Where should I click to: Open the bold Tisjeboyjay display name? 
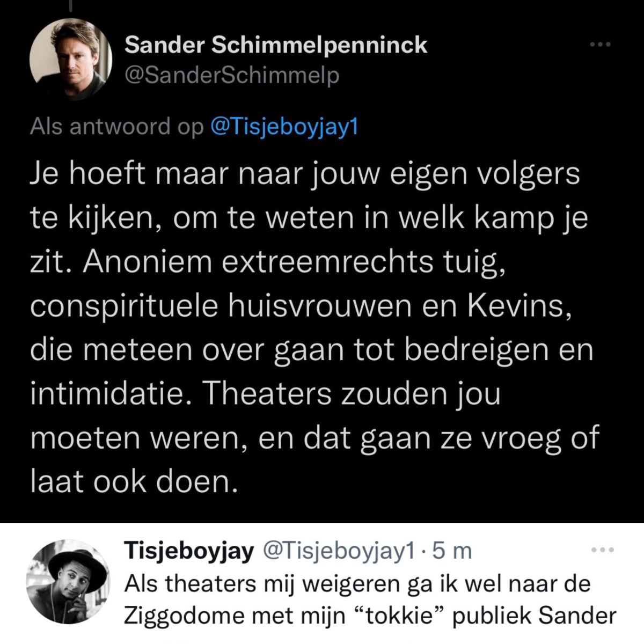coord(189,551)
